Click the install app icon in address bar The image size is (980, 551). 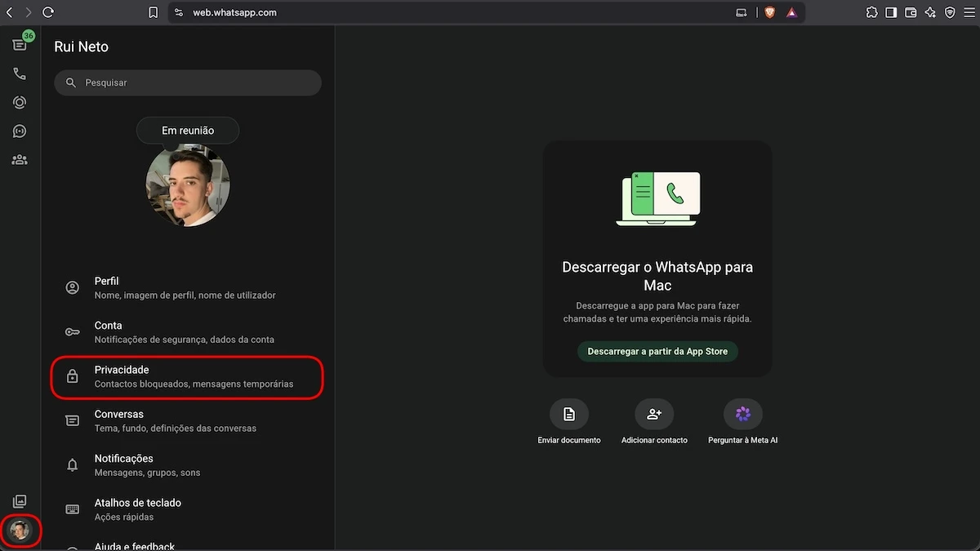click(x=742, y=12)
